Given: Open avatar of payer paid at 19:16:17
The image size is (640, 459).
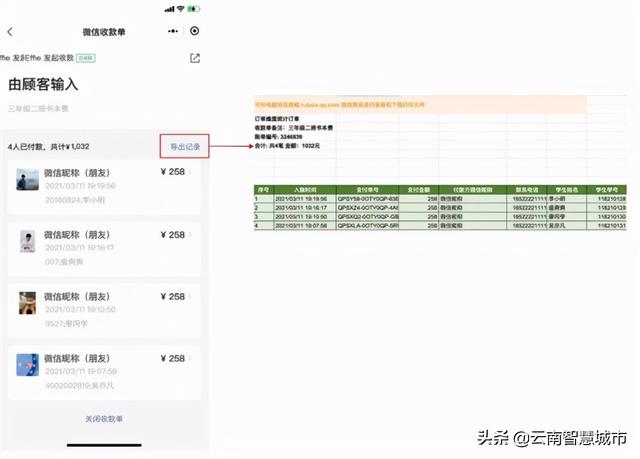Looking at the screenshot, I should coord(27,241).
